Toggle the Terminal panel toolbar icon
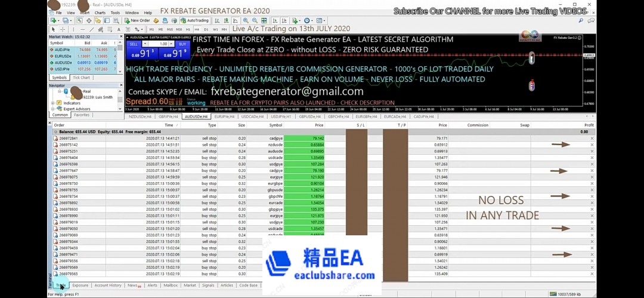The height and width of the screenshot is (298, 644). pyautogui.click(x=107, y=20)
